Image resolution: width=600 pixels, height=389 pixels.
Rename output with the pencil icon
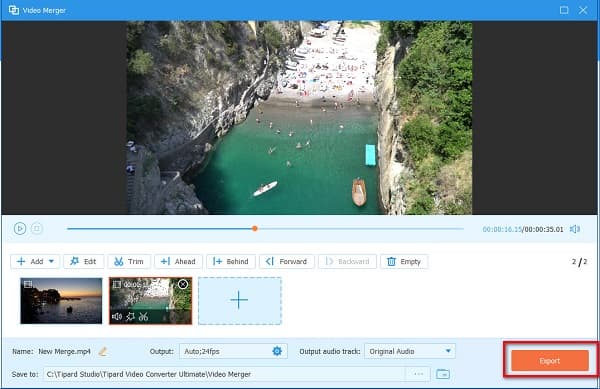103,351
